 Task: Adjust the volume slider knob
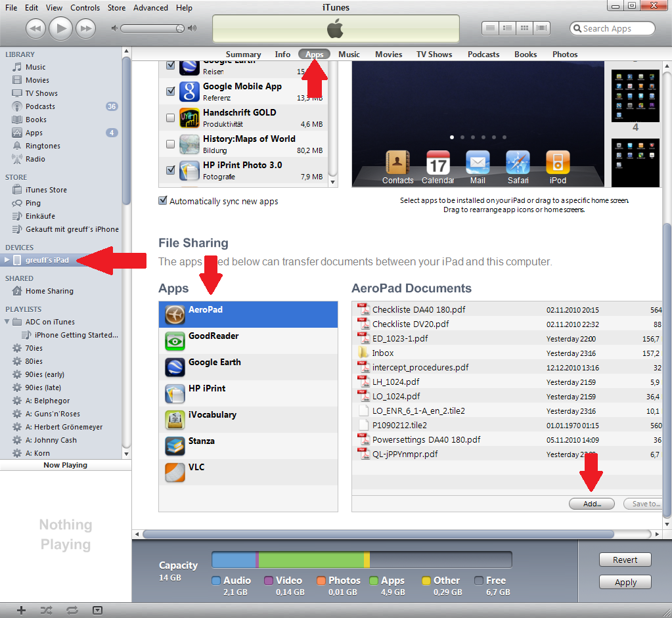click(180, 28)
